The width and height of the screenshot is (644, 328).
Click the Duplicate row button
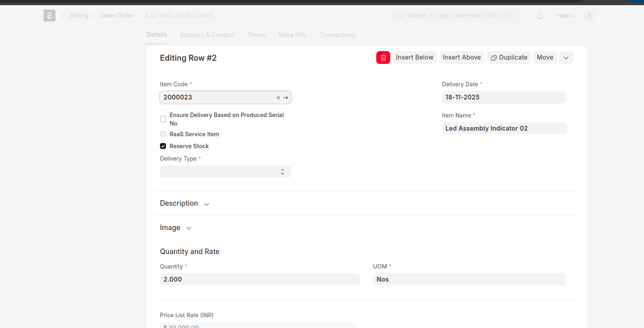point(509,58)
